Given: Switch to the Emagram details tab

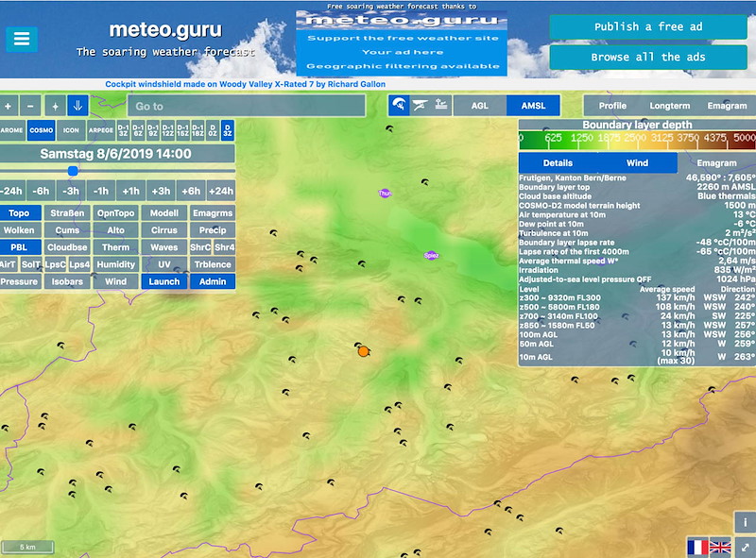Looking at the screenshot, I should (x=716, y=163).
